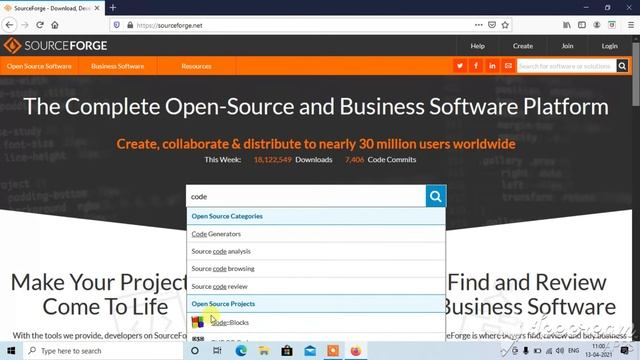Open SourceForge Facebook link

476,66
